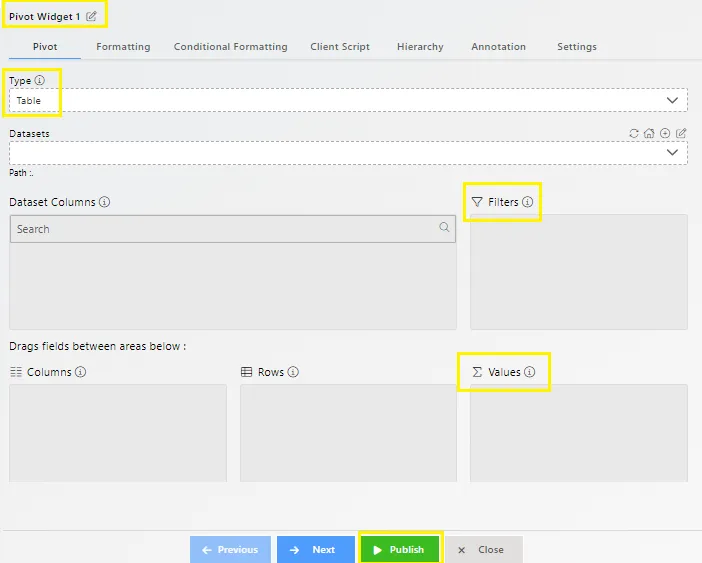Click the green Publish button
This screenshot has width=702, height=563.
point(399,550)
